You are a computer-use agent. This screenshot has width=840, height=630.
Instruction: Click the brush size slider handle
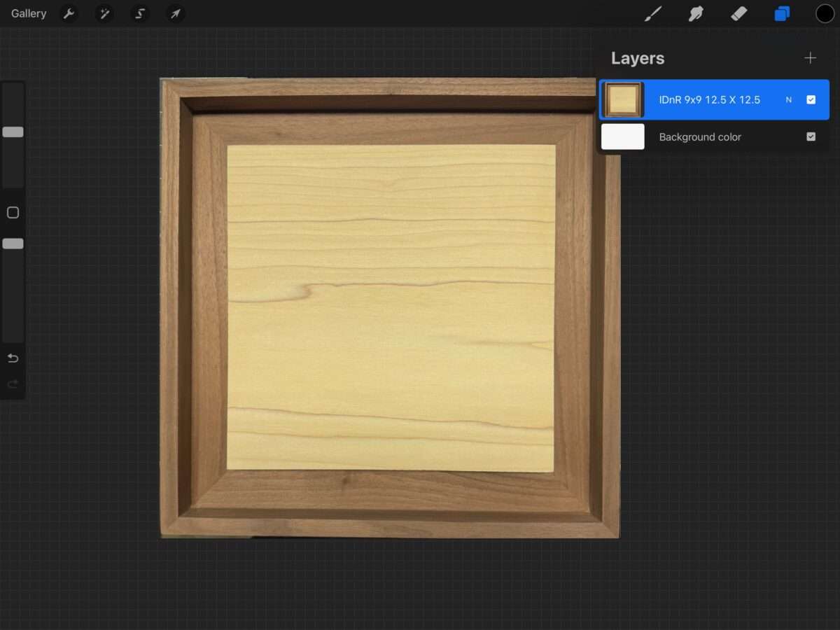tap(13, 132)
